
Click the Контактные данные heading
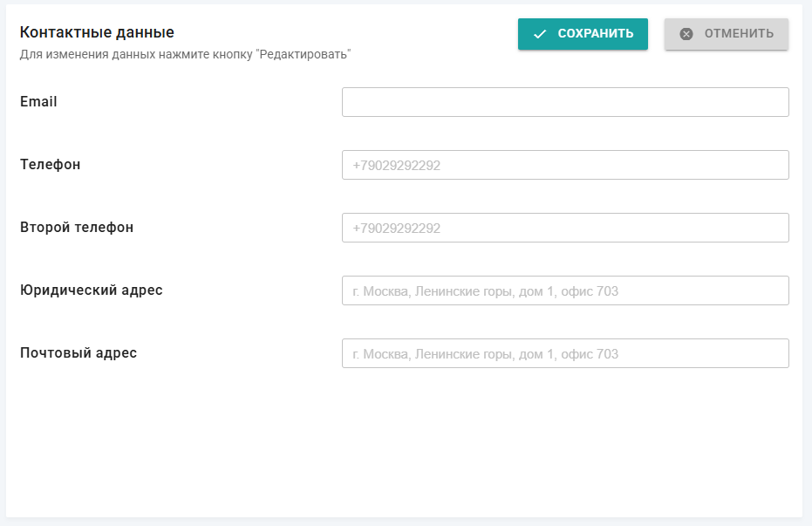point(97,32)
